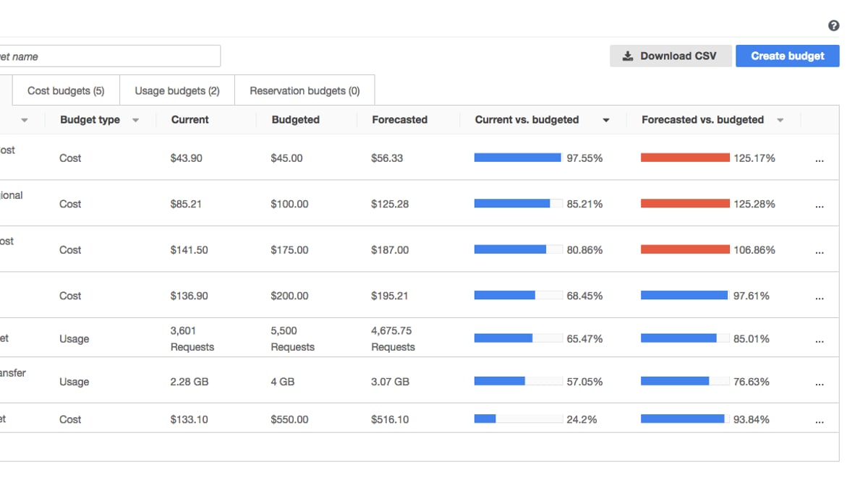Switch to the Cost budgets (5) tab
The image size is (868, 488).
(66, 91)
